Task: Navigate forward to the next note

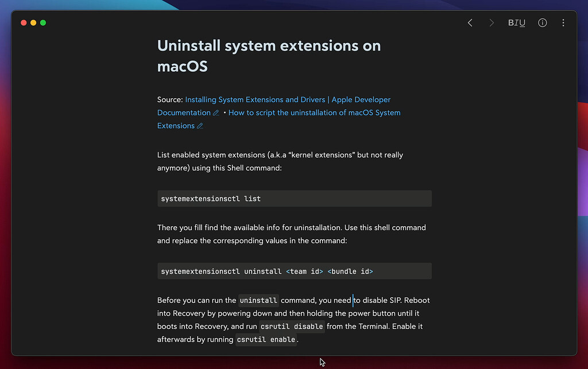Action: tap(492, 22)
